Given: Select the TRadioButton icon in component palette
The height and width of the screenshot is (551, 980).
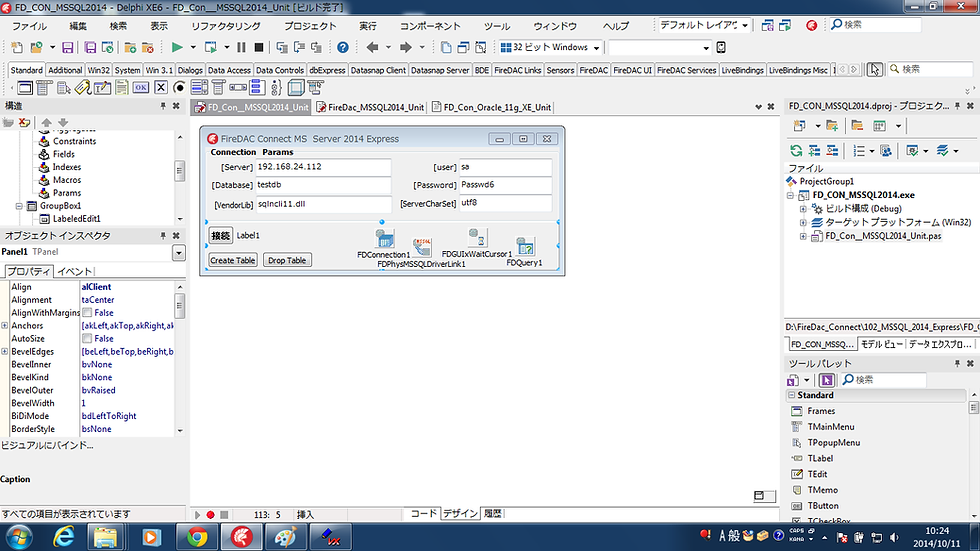Looking at the screenshot, I should pyautogui.click(x=179, y=87).
